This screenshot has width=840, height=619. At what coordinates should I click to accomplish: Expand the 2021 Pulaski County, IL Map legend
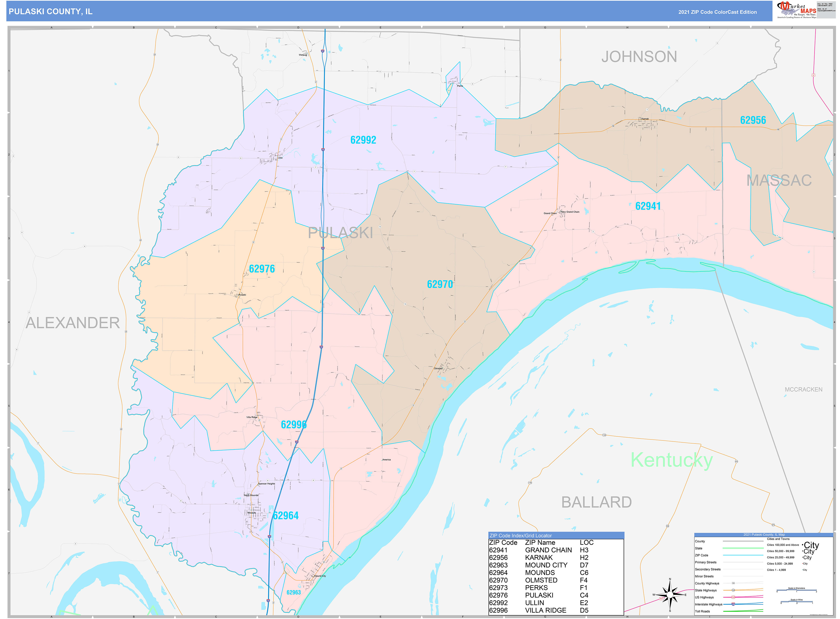tap(764, 534)
